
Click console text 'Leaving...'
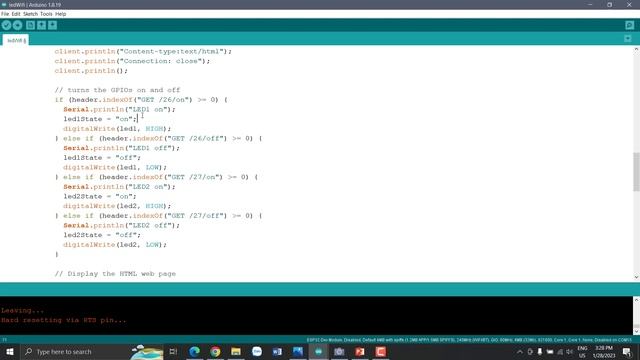point(22,311)
